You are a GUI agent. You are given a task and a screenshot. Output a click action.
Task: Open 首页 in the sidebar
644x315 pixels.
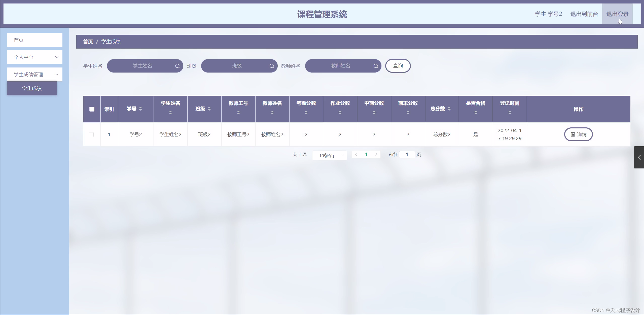[35, 40]
